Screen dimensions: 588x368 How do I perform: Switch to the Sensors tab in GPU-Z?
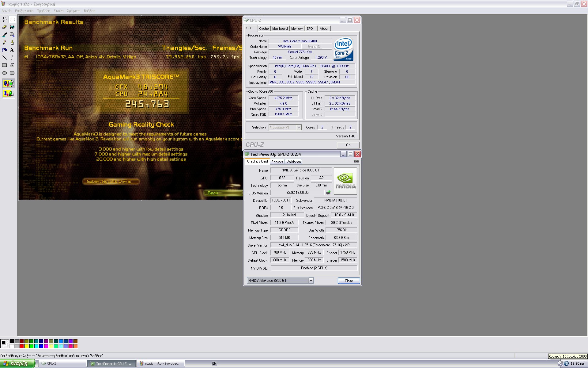click(277, 162)
